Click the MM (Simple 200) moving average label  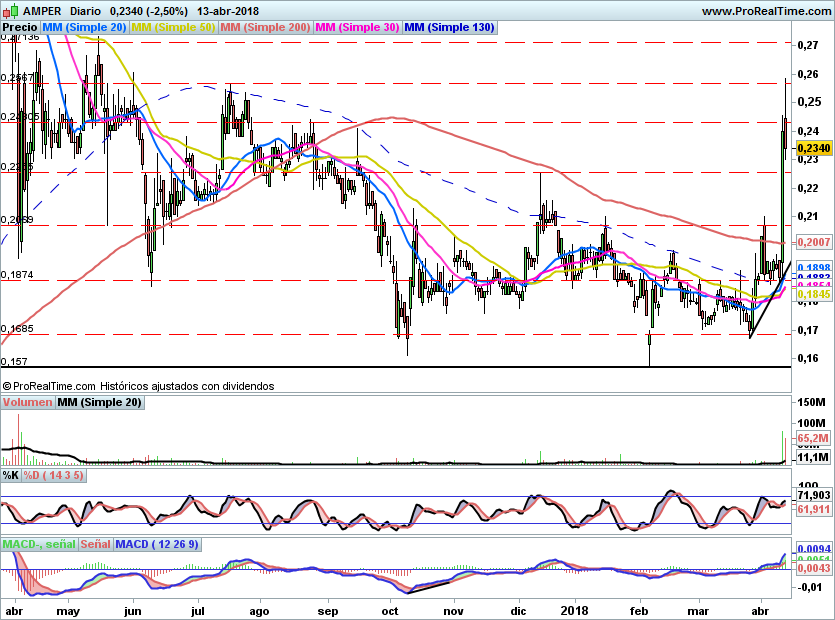click(265, 28)
